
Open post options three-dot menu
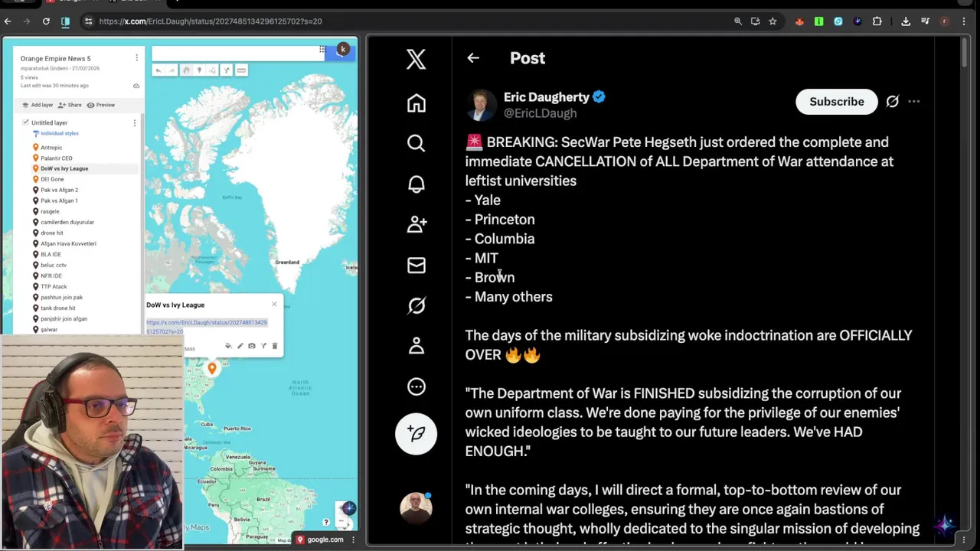tap(913, 101)
